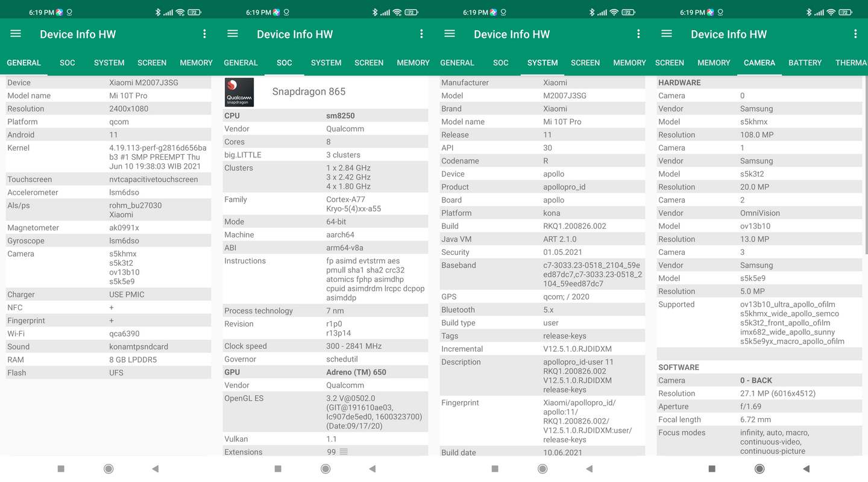Click the Java VM value 'ART 2.1.0'

pos(560,239)
